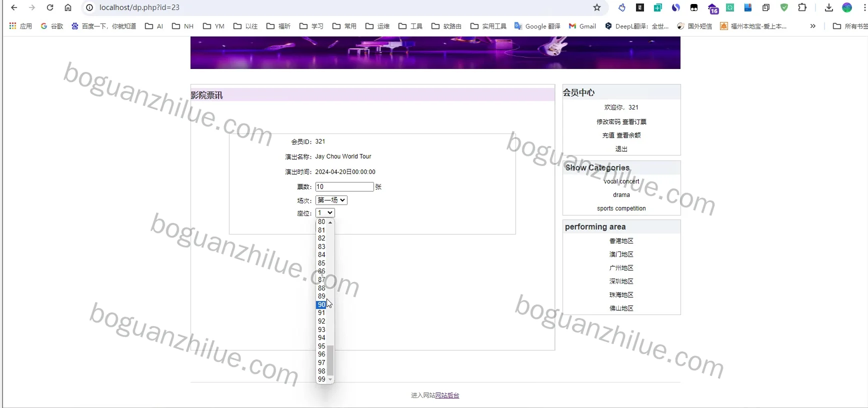Select seat 80 in the seat list
868x408 pixels.
[321, 221]
